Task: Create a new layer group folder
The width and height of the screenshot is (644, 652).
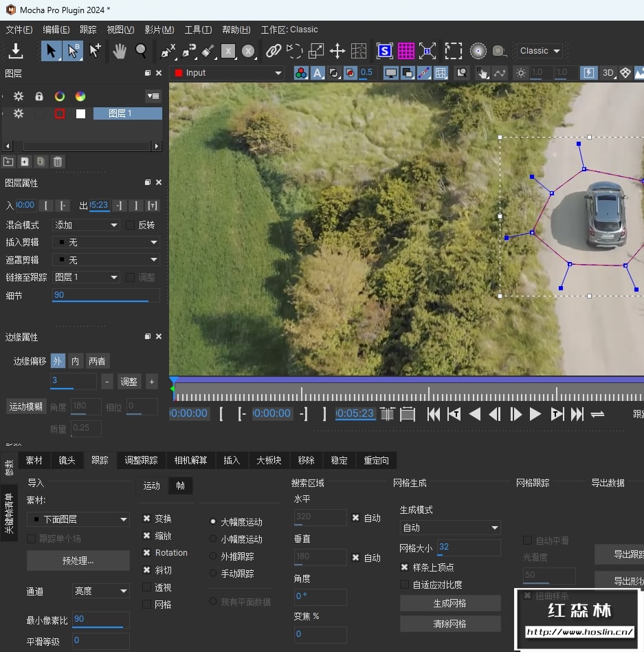Action: (x=8, y=162)
